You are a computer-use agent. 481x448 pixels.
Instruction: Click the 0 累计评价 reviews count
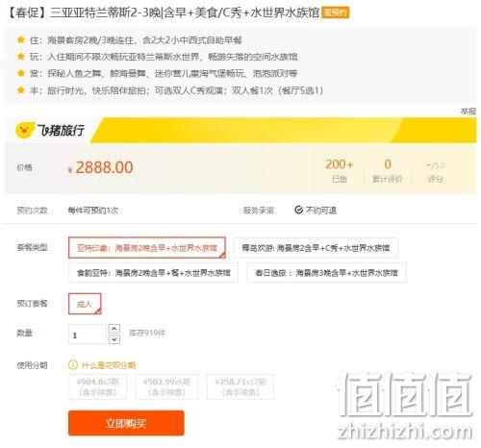[388, 171]
